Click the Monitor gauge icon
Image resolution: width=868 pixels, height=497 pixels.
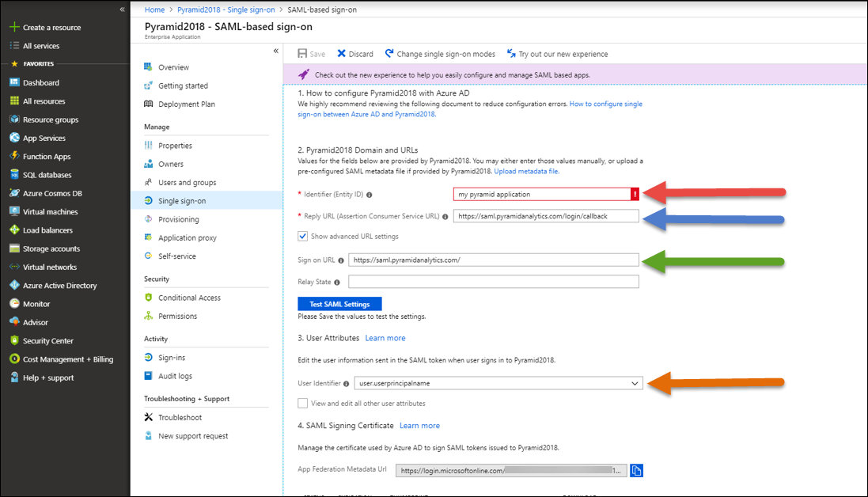(14, 304)
